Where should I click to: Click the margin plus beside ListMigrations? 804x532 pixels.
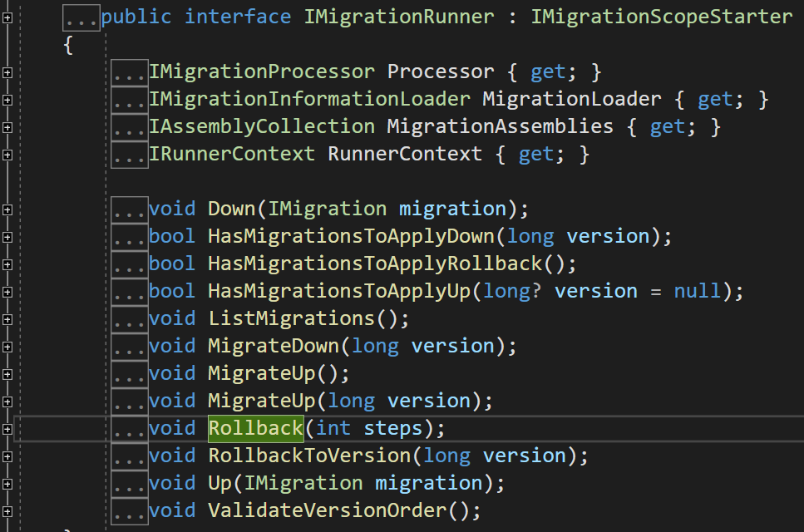7,319
